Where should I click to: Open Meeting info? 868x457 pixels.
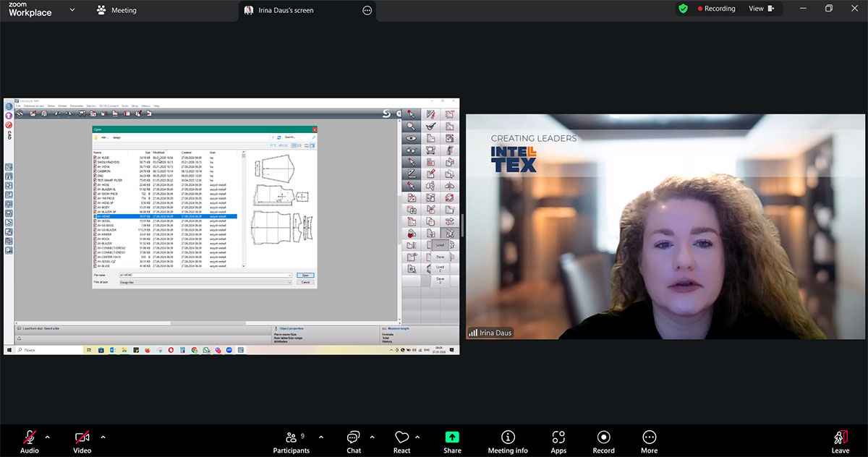click(508, 441)
